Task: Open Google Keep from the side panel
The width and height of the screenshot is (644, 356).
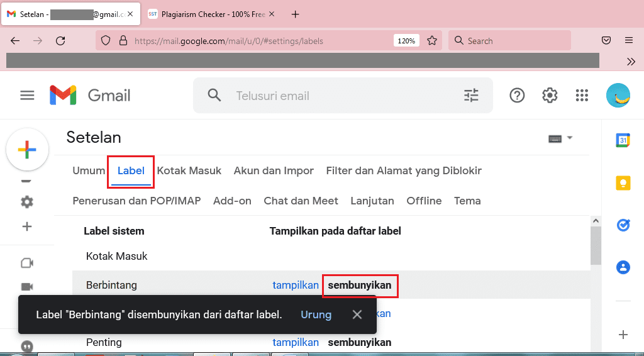Action: pos(623,183)
